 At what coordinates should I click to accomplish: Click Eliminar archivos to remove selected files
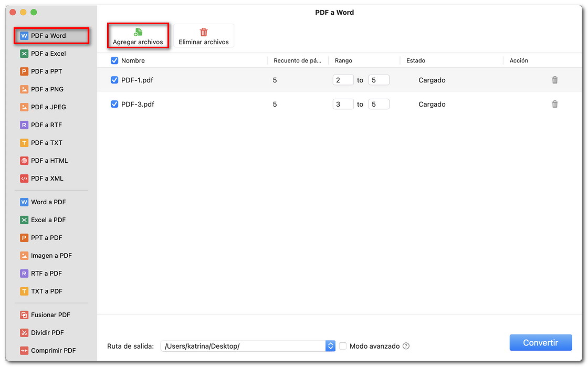coord(204,36)
